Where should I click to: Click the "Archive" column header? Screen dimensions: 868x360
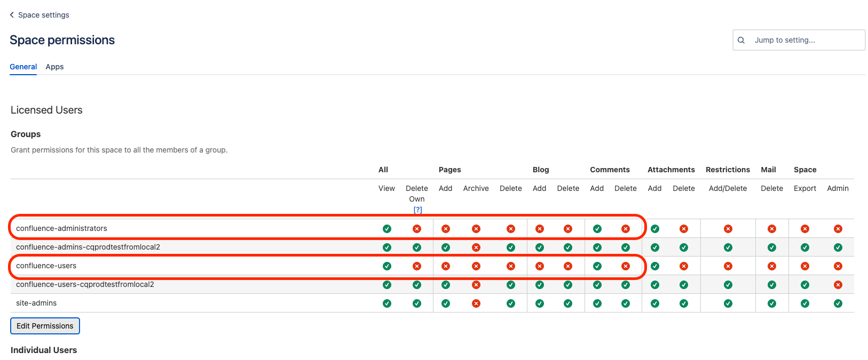click(476, 188)
